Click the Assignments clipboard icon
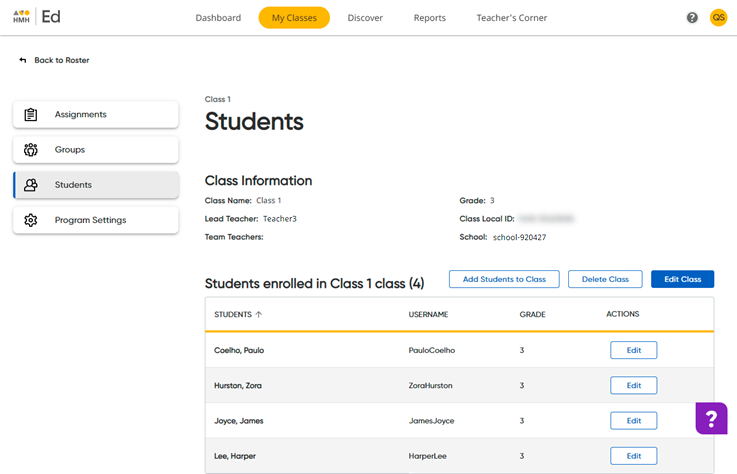The image size is (737, 474). pyautogui.click(x=31, y=114)
